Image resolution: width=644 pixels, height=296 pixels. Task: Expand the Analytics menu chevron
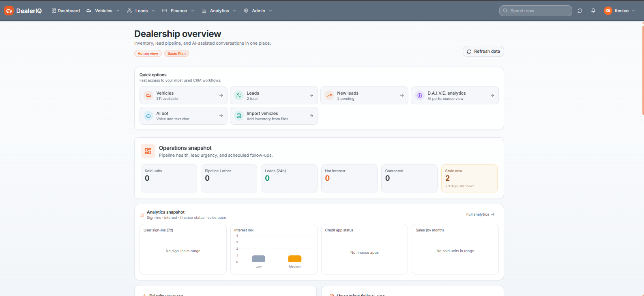pos(234,11)
